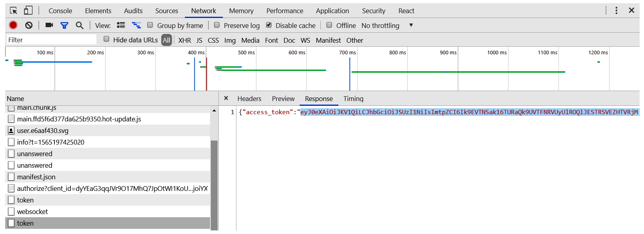The width and height of the screenshot is (644, 234).
Task: Toggle the filter funnel icon
Action: pos(64,25)
